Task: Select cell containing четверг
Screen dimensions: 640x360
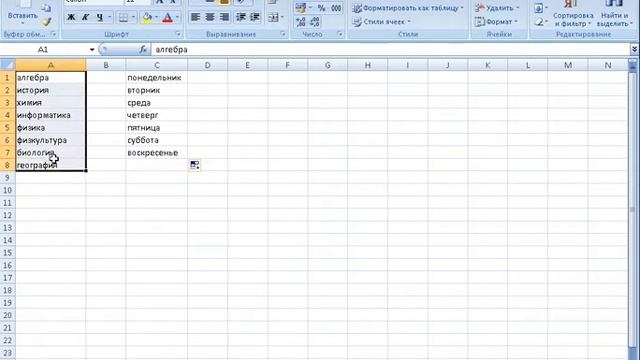Action: pyautogui.click(x=157, y=115)
